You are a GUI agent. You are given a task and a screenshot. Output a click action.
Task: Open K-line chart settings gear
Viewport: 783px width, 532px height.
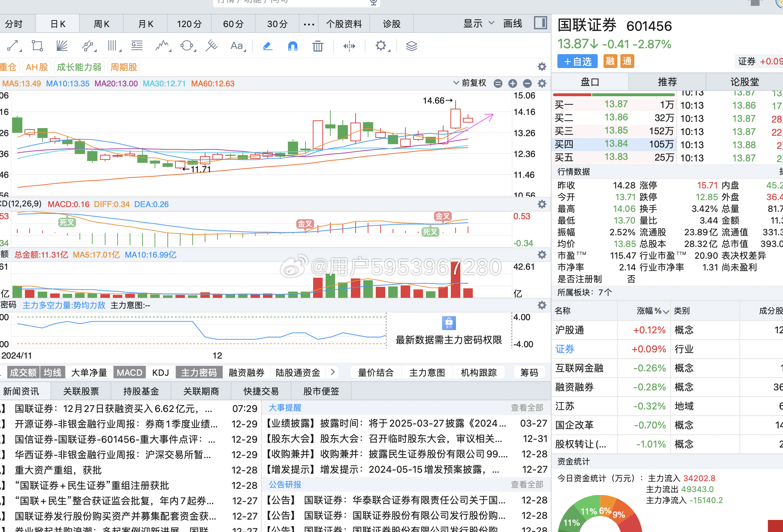click(542, 83)
